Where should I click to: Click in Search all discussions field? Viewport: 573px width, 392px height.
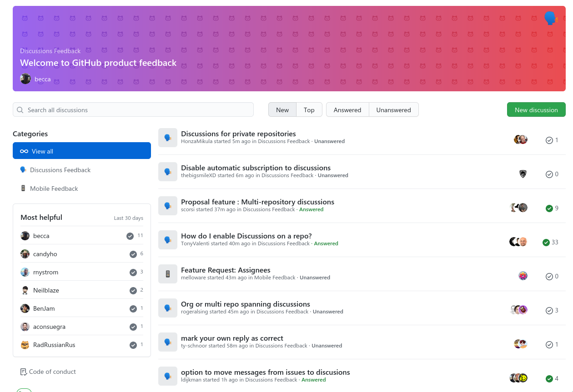click(x=133, y=110)
